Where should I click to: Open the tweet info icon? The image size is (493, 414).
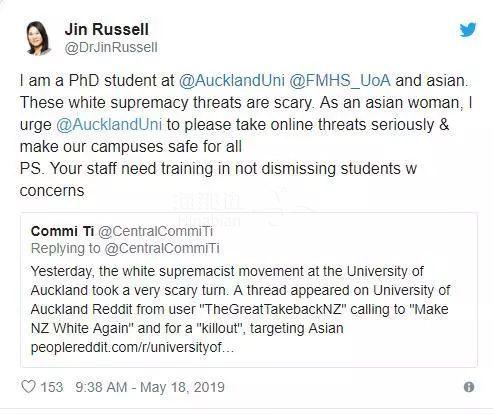point(469,387)
